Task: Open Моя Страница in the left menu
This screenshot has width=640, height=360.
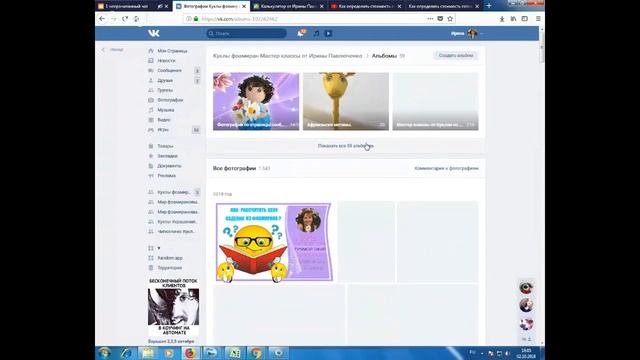Action: (x=172, y=51)
